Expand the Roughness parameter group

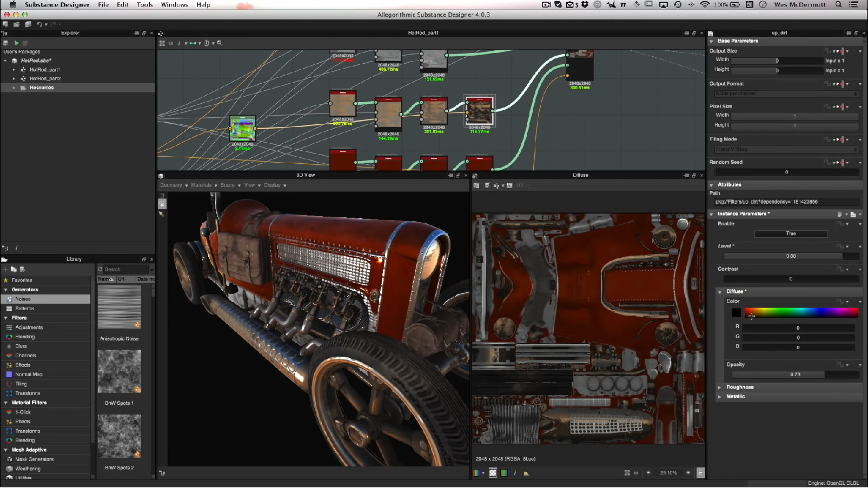coord(720,387)
